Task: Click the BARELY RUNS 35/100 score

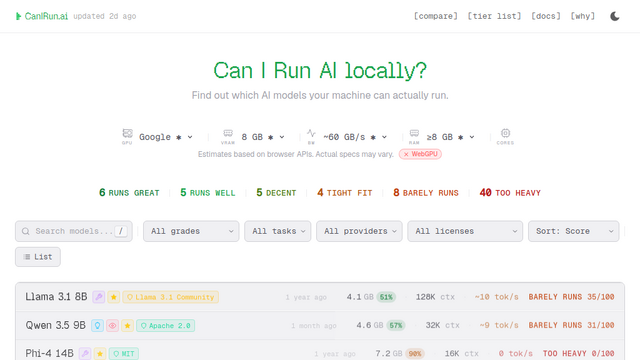Action: [571, 297]
